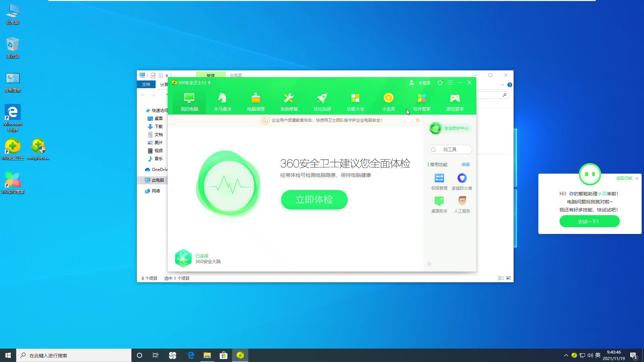Open the 文件 menu in Explorer
This screenshot has width=644, height=362.
coord(146,84)
